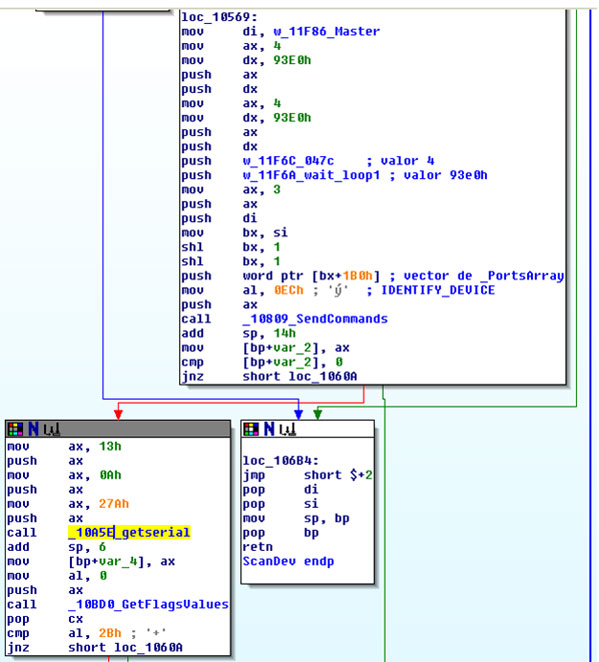599x662 pixels.
Task: Click the comment 'valor 4'
Action: click(407, 161)
